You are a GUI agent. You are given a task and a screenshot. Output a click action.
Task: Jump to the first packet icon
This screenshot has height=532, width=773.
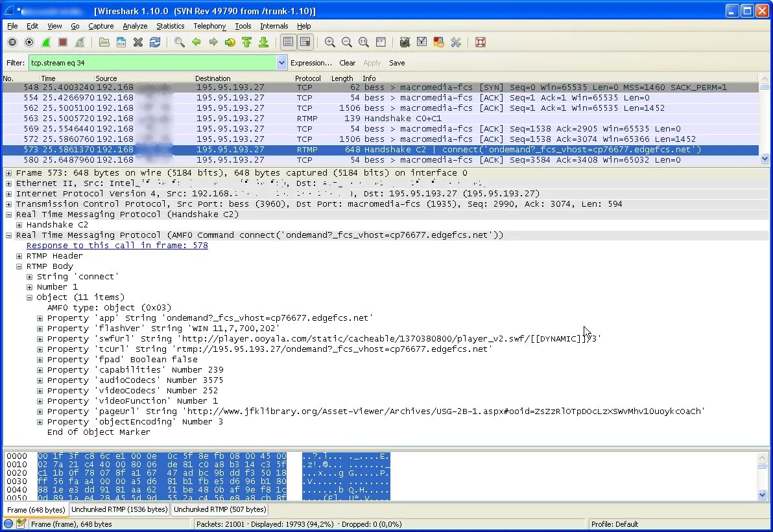(246, 42)
